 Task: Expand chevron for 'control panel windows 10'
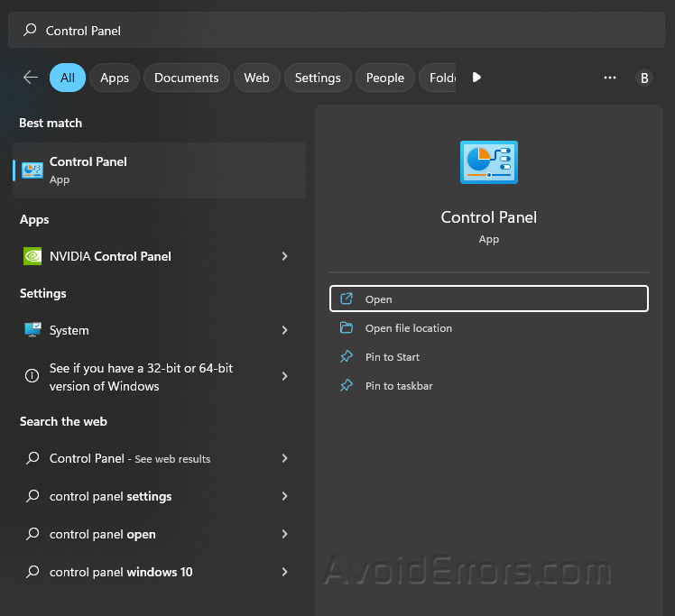(284, 572)
